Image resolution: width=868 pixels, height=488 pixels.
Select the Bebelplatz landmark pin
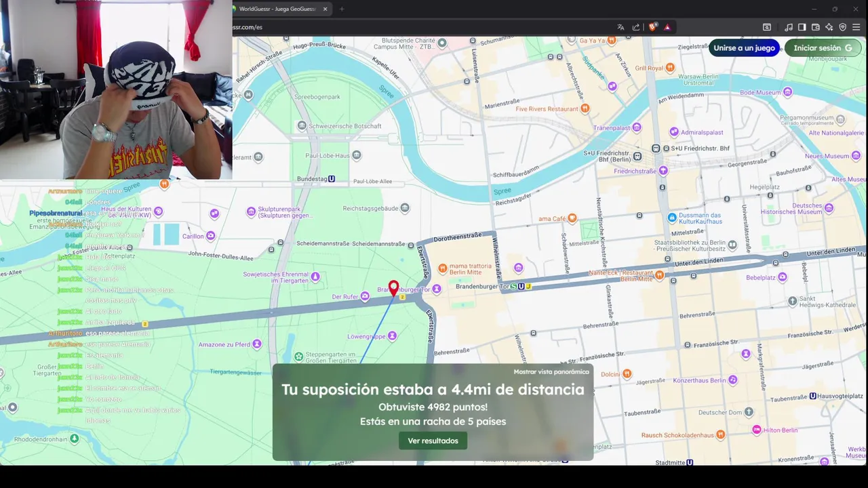(x=782, y=277)
